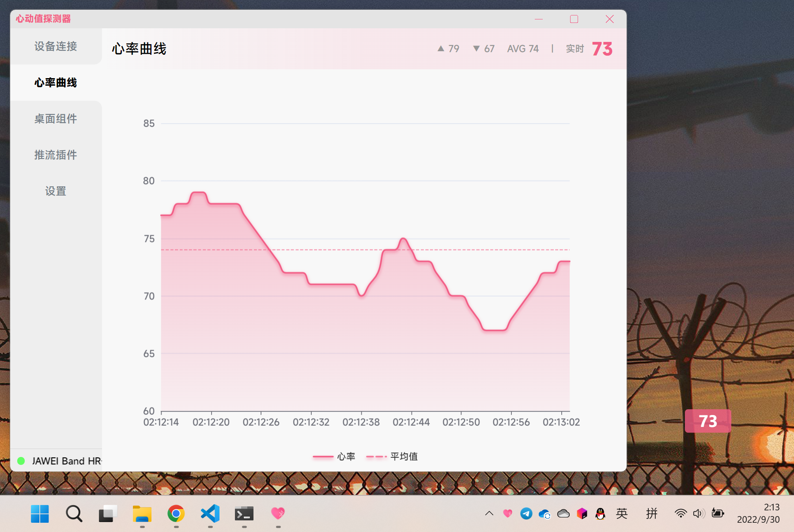Viewport: 794px width, 532px height.
Task: Click the 心率曲线 page heading
Action: tap(139, 49)
